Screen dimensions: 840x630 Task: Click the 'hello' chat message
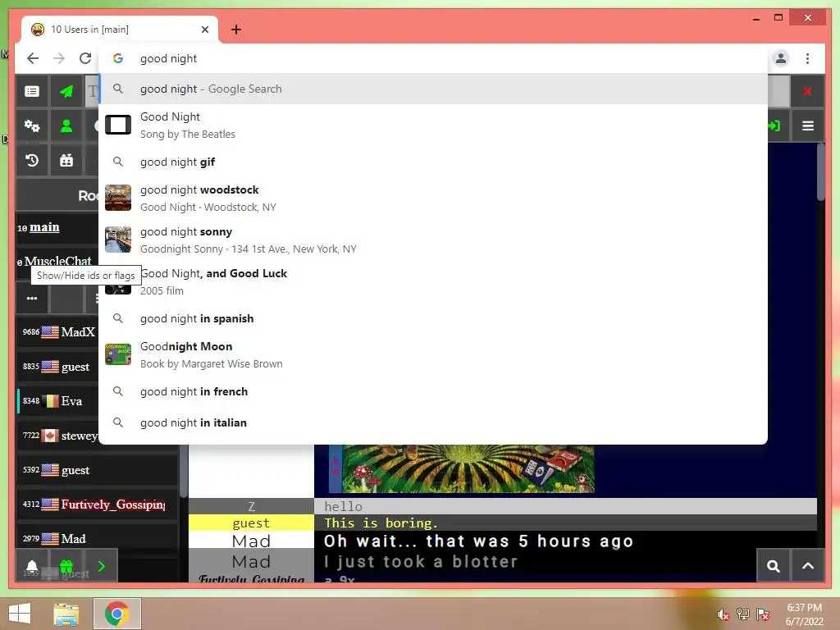click(x=343, y=506)
